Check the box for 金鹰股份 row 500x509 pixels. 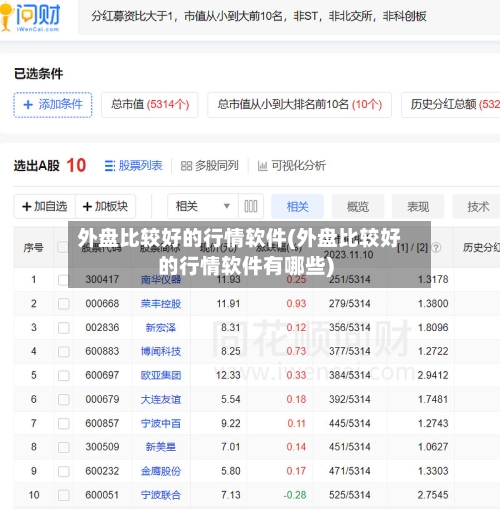63,471
